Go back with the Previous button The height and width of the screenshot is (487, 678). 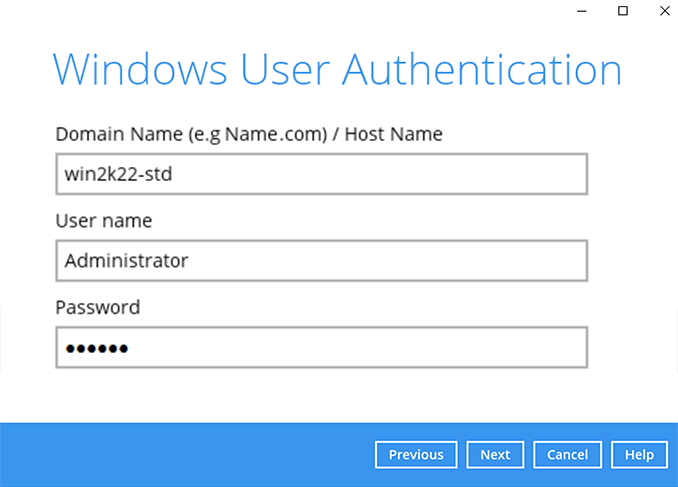416,454
